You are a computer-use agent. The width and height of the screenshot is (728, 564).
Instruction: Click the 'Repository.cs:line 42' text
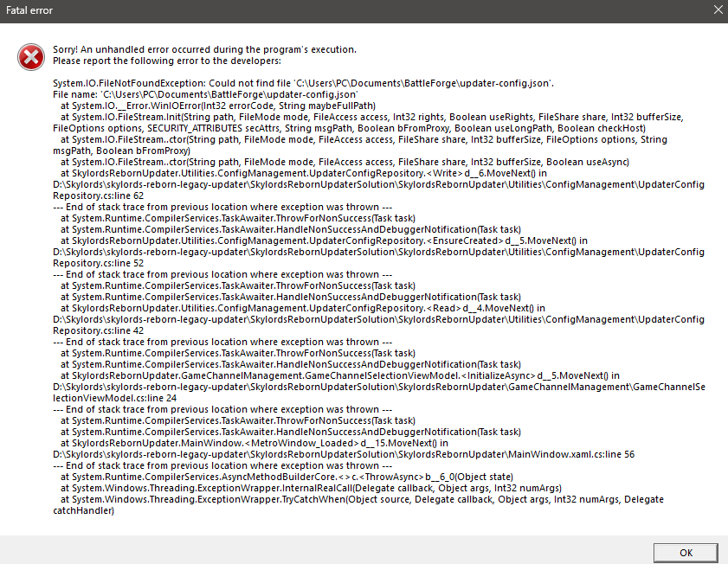[98, 330]
